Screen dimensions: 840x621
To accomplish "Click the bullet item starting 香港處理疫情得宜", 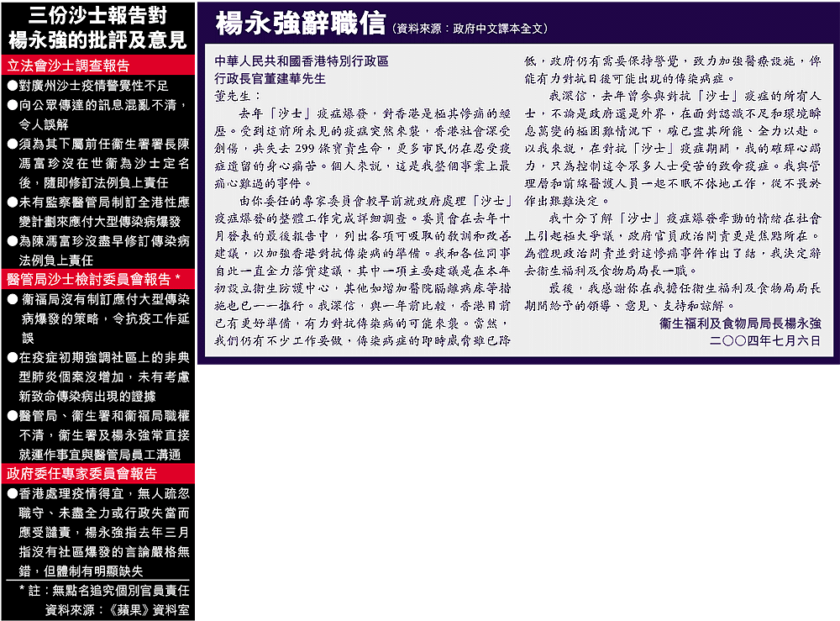I will pyautogui.click(x=97, y=533).
